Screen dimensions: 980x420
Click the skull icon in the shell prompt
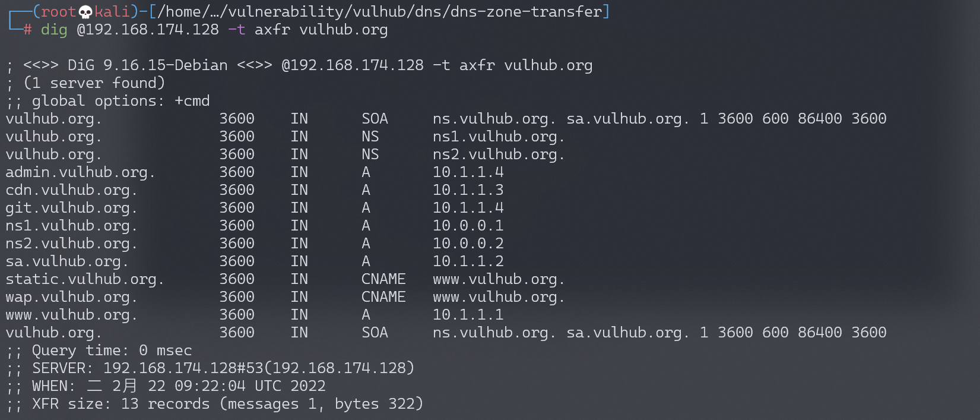(85, 12)
